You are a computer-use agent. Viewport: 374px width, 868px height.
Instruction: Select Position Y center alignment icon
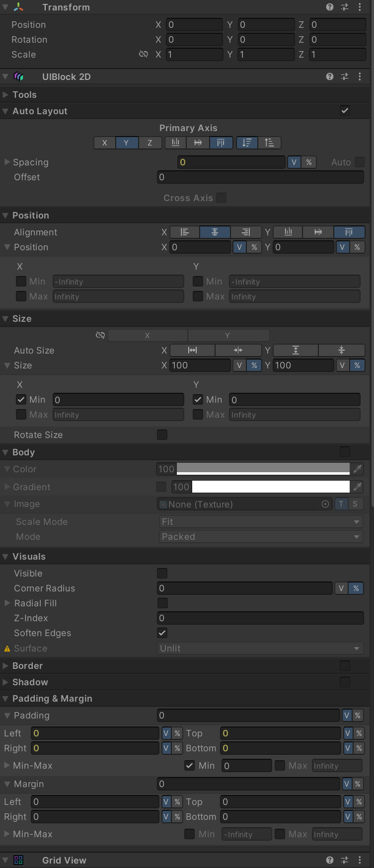[318, 232]
